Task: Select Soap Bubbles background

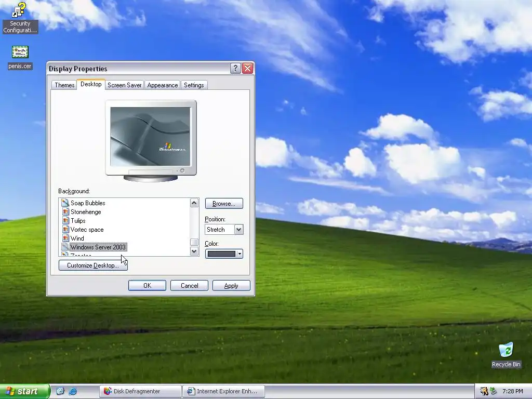Action: [88, 203]
